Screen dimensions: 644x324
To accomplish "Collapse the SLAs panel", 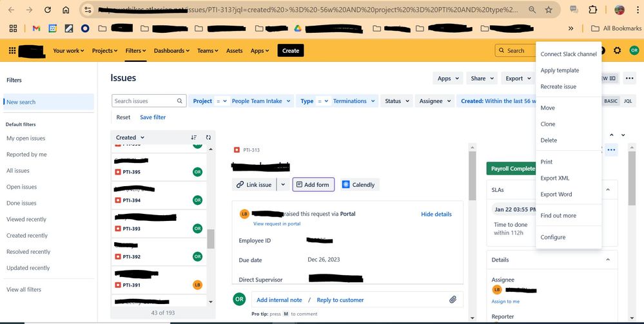I will click(608, 190).
